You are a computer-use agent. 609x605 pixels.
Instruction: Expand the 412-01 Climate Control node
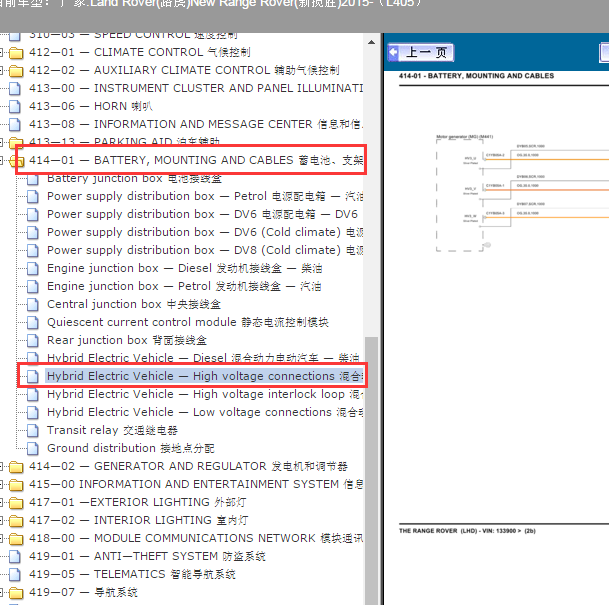1,52
